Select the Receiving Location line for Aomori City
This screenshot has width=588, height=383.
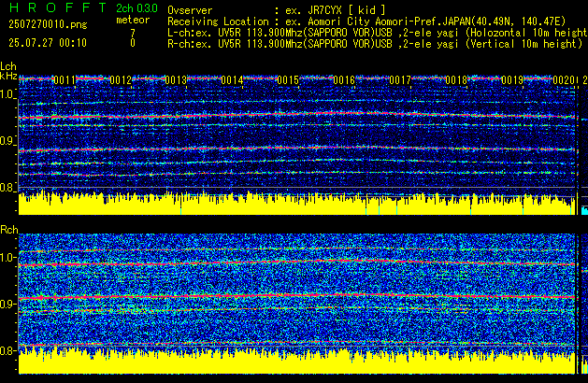(x=366, y=21)
